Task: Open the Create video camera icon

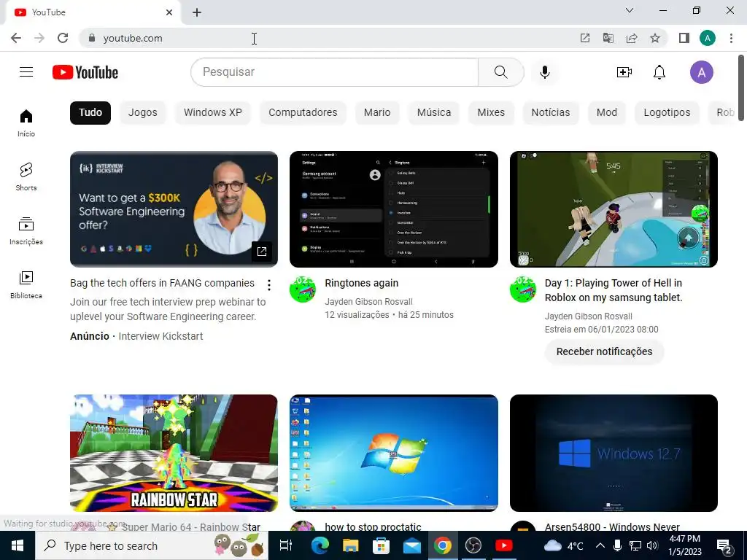Action: pyautogui.click(x=624, y=72)
